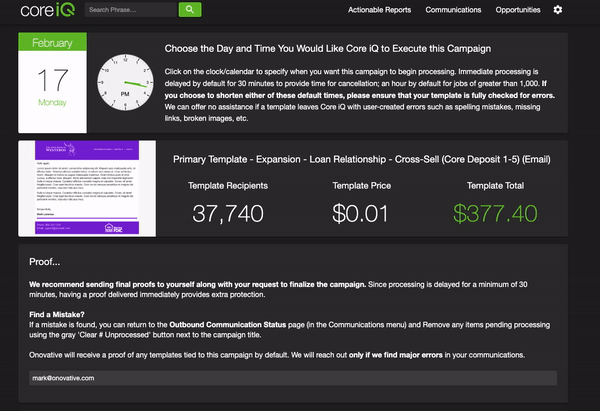Click the 'only if we find major errors' text
The width and height of the screenshot is (600, 411).
pyautogui.click(x=396, y=355)
